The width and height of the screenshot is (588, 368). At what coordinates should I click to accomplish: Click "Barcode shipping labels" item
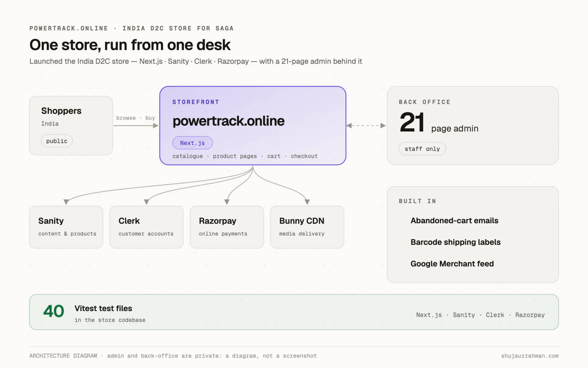(455, 242)
